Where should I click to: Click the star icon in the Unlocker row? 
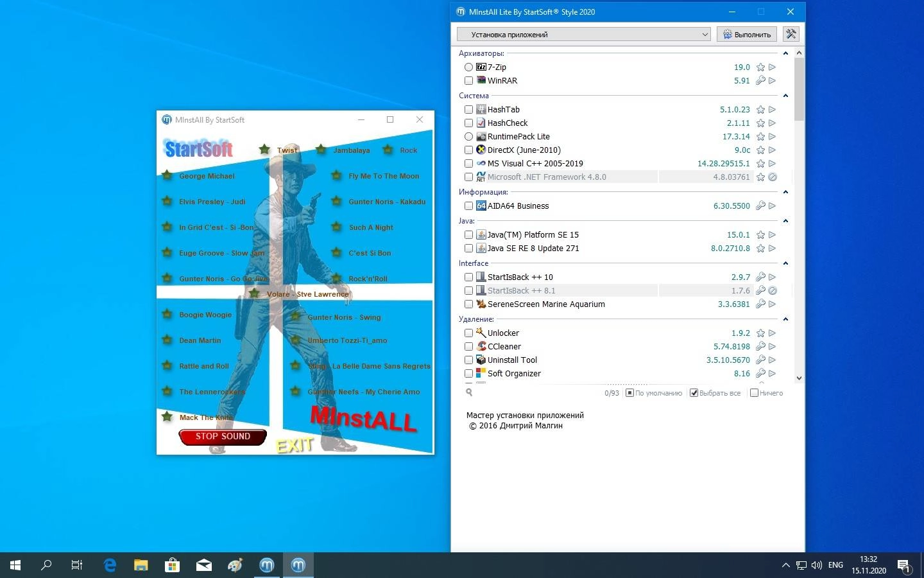760,333
